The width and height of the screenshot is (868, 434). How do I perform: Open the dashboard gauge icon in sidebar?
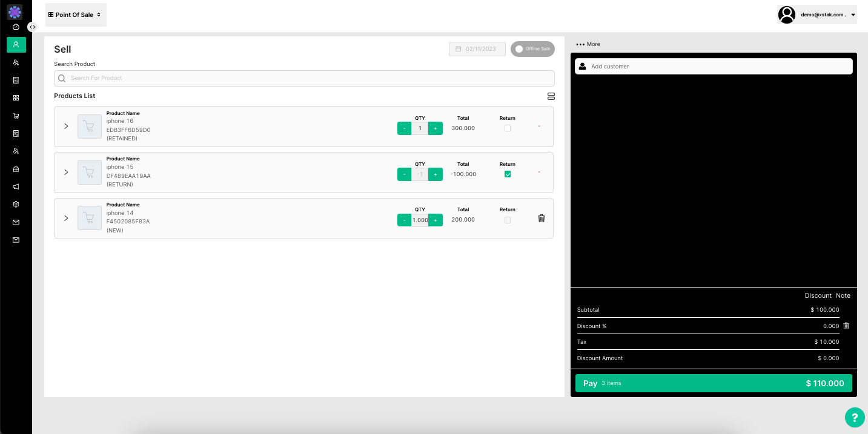point(16,27)
